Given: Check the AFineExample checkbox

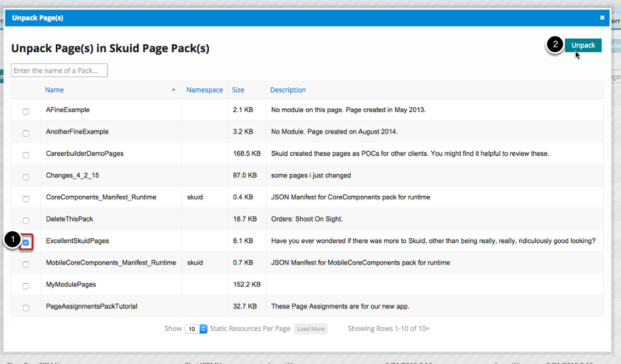Looking at the screenshot, I should click(x=26, y=112).
